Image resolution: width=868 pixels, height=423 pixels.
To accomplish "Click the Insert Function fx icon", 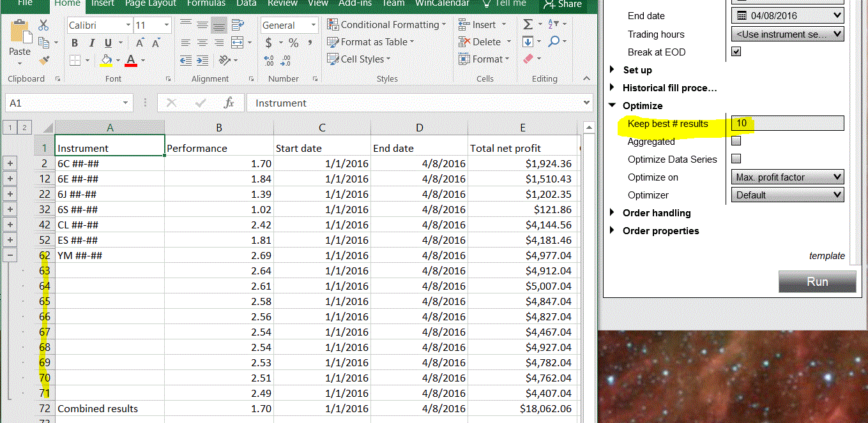I will coord(229,103).
